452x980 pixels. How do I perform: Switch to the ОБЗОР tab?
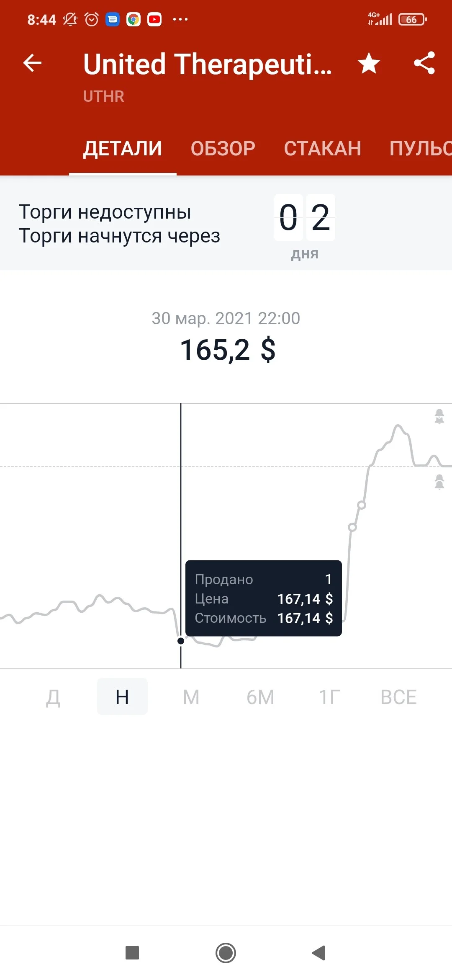pyautogui.click(x=223, y=149)
